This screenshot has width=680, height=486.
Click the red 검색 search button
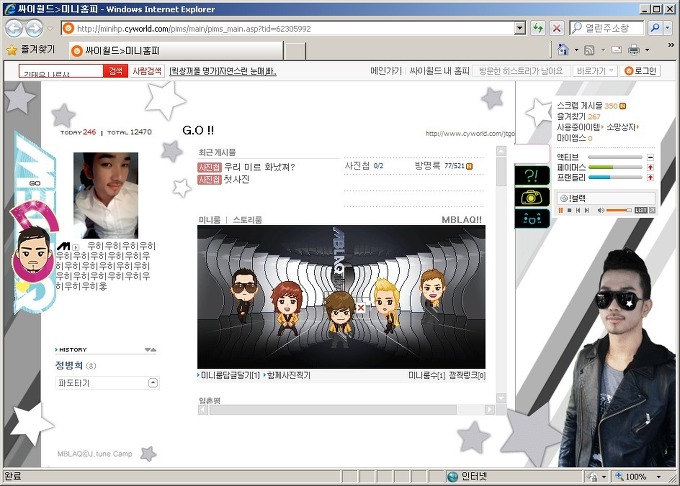(115, 71)
